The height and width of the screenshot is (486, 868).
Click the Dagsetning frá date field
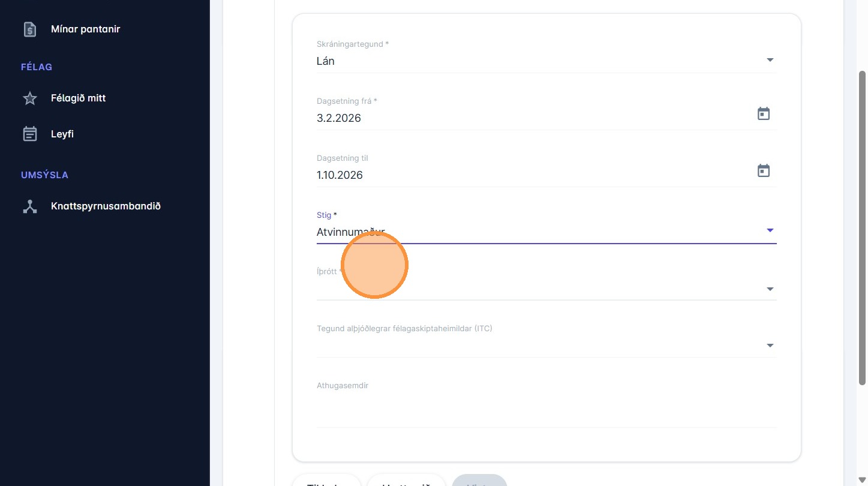528,118
